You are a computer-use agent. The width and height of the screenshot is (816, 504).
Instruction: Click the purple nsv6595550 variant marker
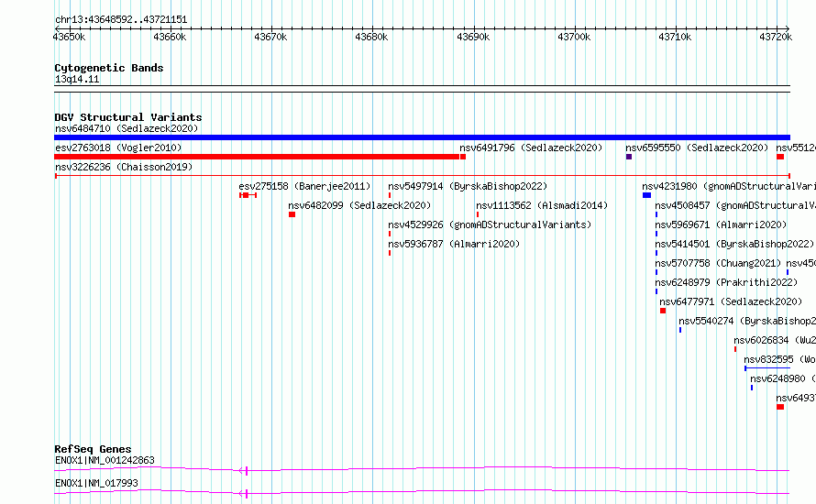pyautogui.click(x=629, y=157)
